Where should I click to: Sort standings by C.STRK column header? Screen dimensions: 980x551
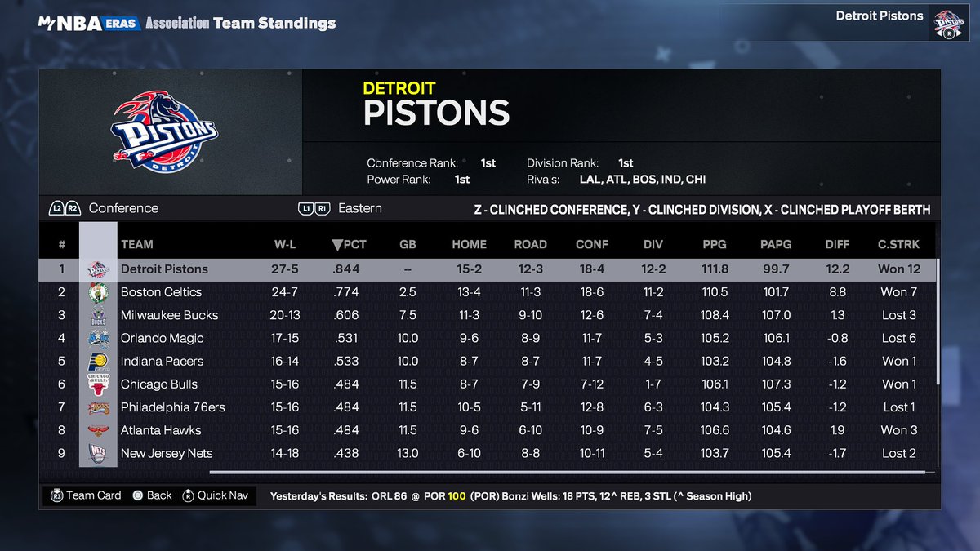tap(898, 244)
